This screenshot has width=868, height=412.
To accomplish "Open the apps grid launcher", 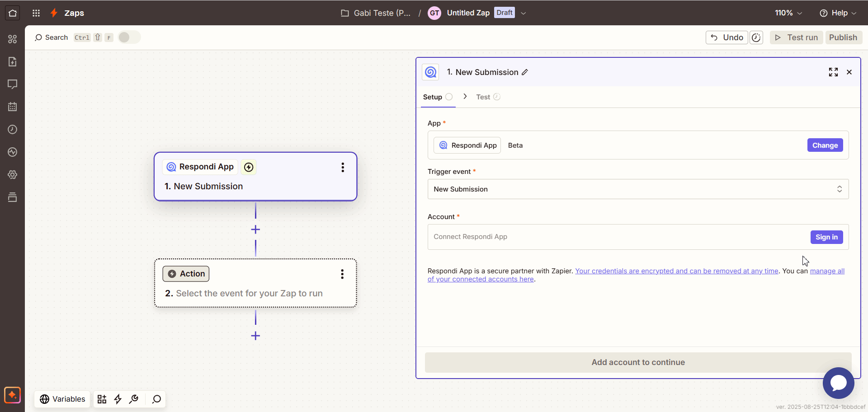I will pos(37,13).
